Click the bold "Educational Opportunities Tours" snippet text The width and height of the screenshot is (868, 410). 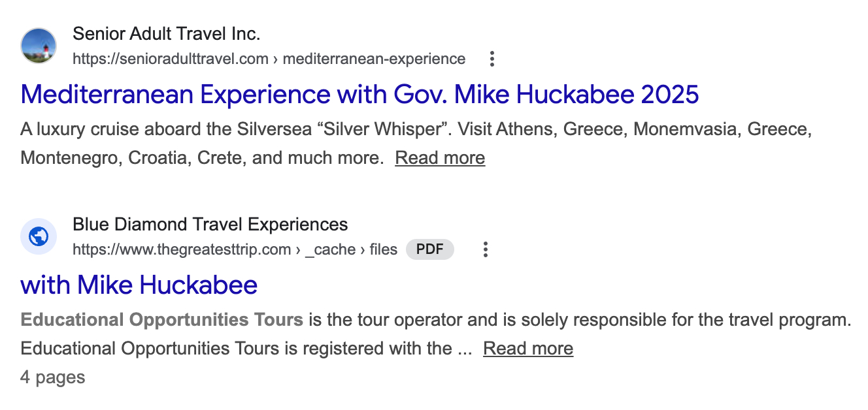point(161,320)
